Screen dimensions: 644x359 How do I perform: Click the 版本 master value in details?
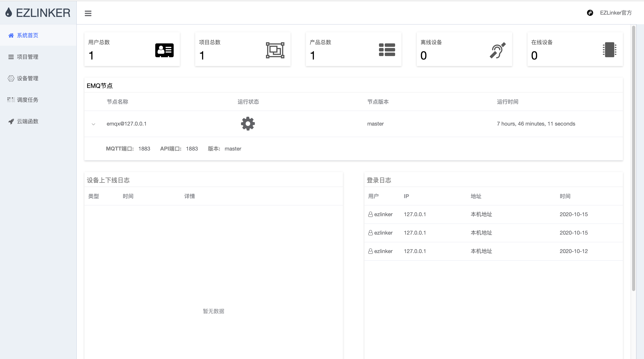click(233, 149)
